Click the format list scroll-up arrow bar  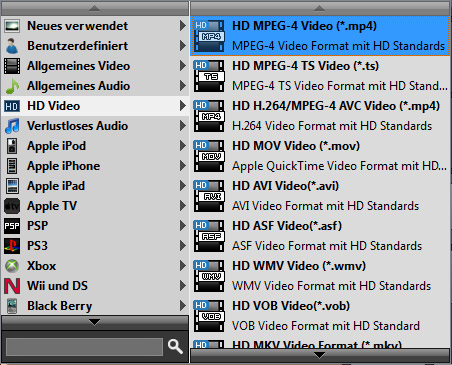coord(320,8)
